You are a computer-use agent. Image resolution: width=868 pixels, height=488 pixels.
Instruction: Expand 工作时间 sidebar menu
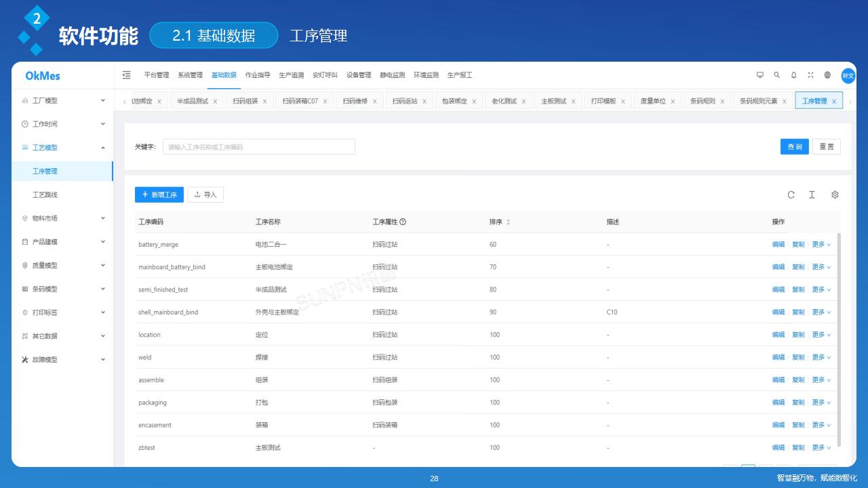(62, 124)
